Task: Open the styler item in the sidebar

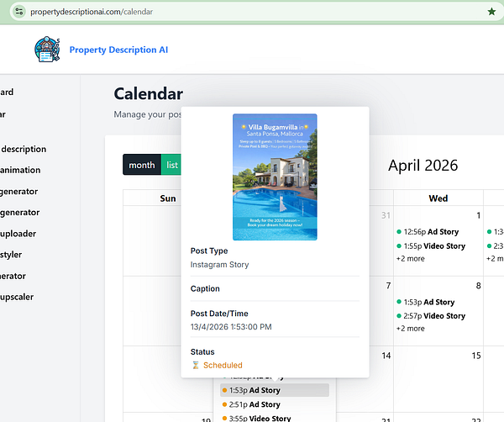Action: [11, 255]
